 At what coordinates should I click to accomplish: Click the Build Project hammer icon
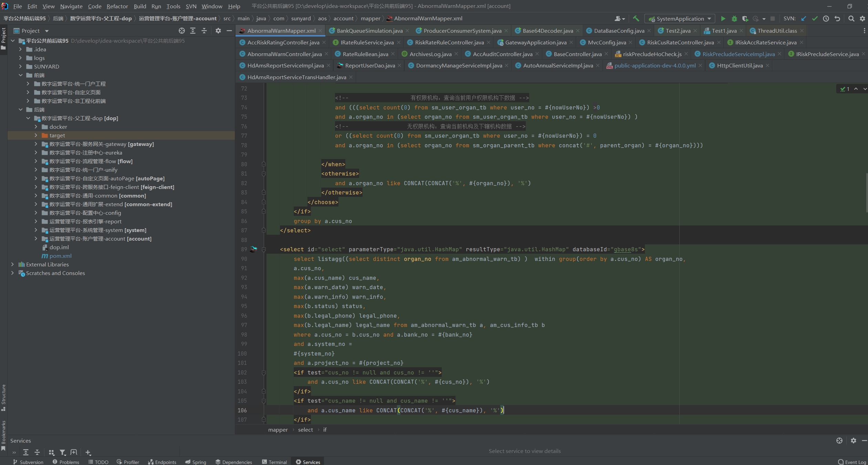(636, 19)
